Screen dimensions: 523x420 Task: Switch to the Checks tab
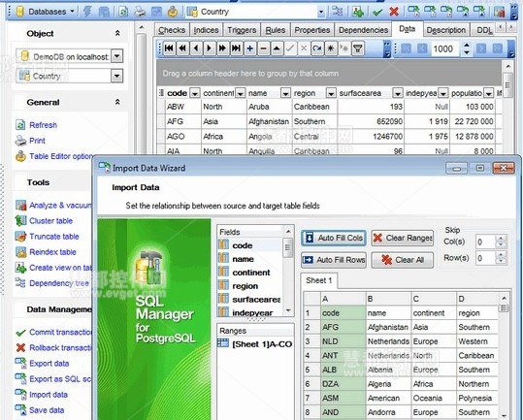(172, 30)
